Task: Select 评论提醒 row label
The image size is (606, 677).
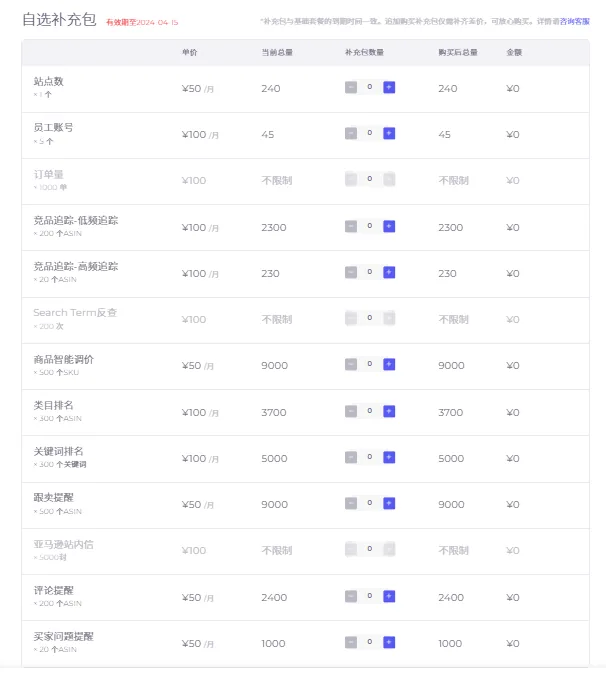Action: click(54, 590)
